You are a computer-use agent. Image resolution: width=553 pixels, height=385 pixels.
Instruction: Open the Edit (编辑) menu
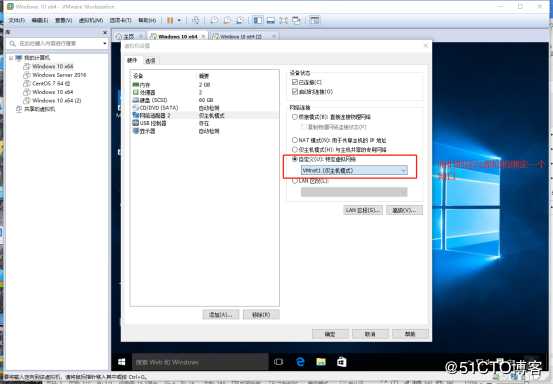[40, 20]
